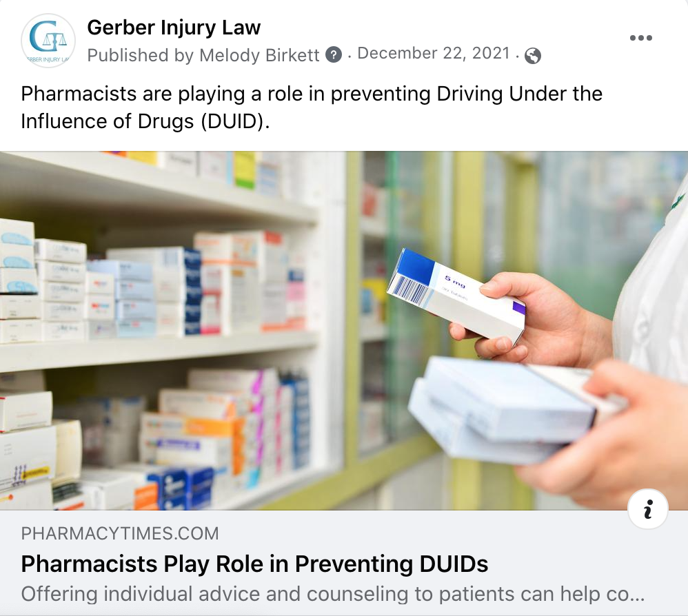
Task: Click the PHARMACYTIMES.COM source domain
Action: (x=120, y=533)
